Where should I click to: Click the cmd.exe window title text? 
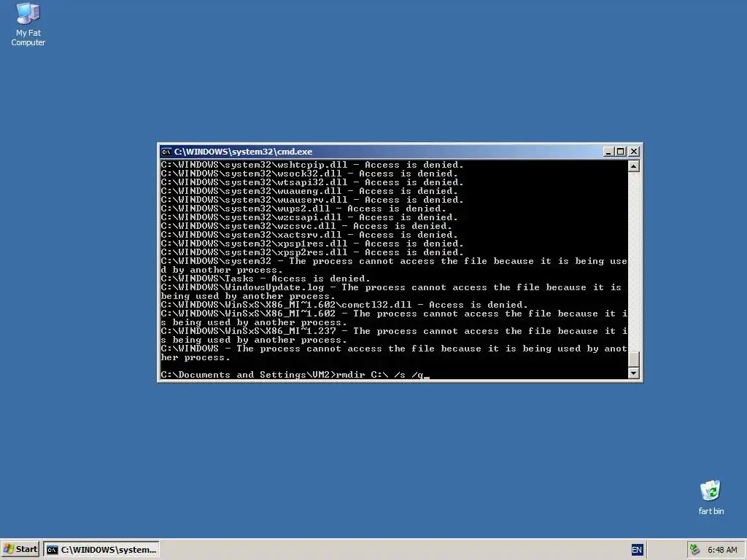(x=243, y=152)
